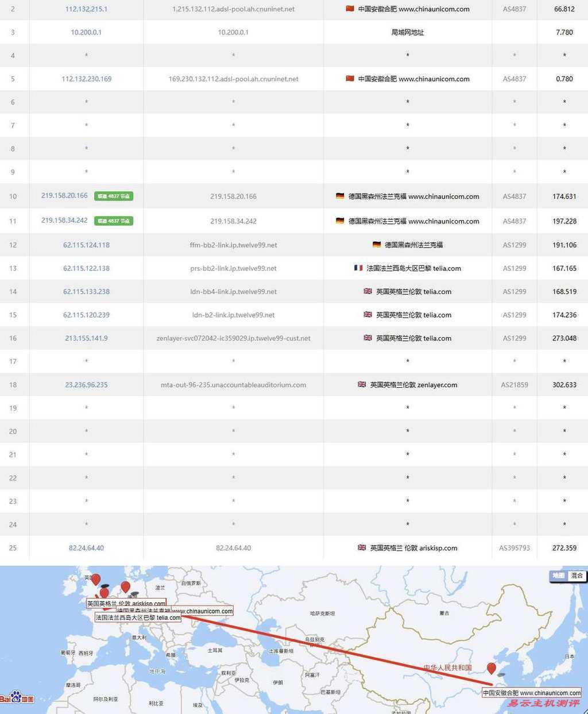Switch map to 混合 hybrid view
Image resolution: width=588 pixels, height=714 pixels.
coord(577,576)
